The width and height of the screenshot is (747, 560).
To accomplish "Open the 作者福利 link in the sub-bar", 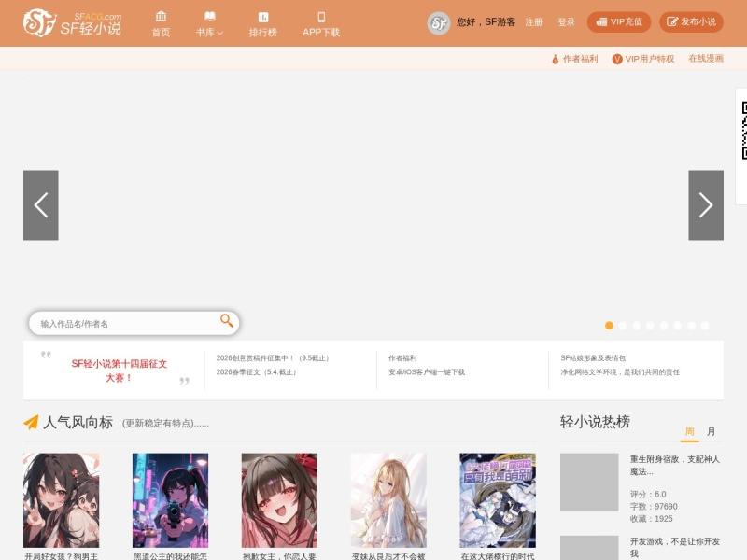I will coord(574,59).
